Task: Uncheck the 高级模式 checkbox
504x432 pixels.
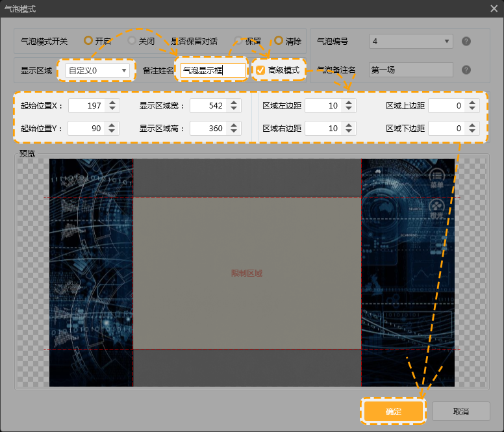Action: click(260, 70)
